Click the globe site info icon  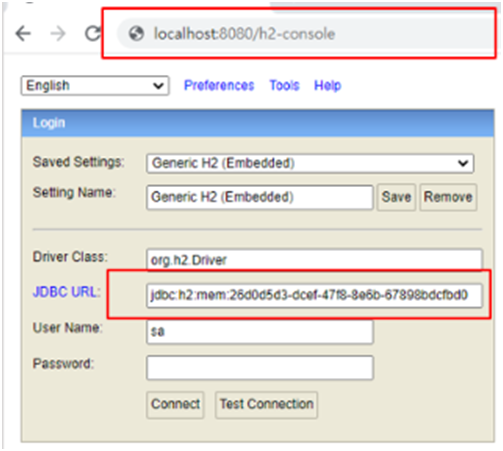(x=136, y=34)
